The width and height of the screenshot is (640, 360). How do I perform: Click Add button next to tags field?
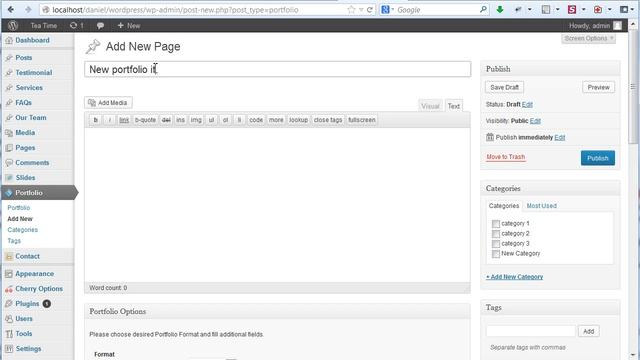click(589, 331)
